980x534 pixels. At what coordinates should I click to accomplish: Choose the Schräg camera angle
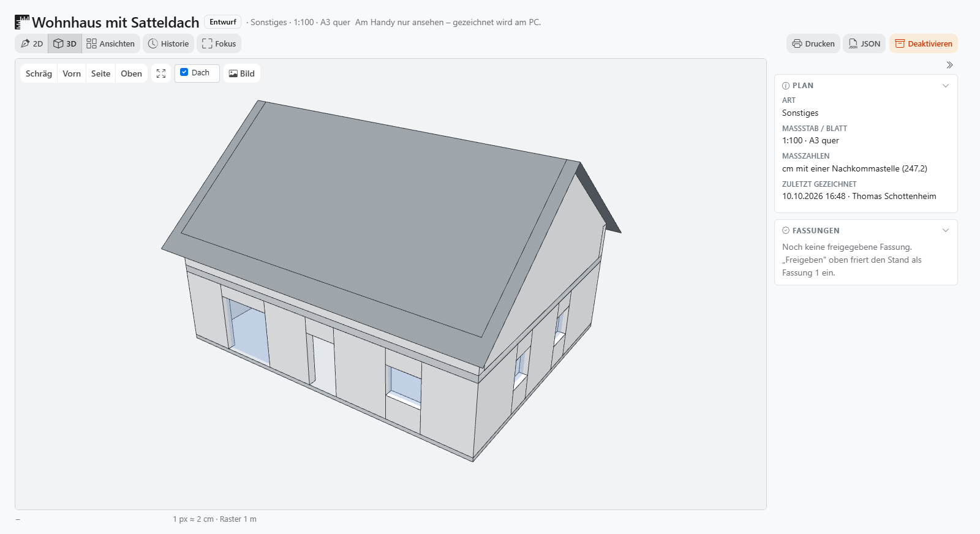(39, 73)
